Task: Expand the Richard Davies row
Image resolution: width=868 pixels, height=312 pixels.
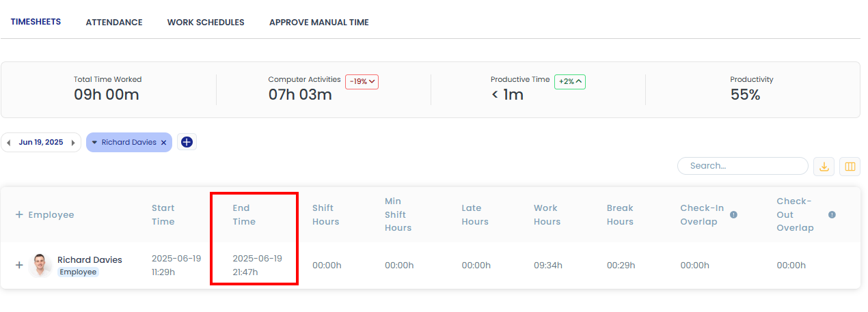Action: tap(19, 265)
